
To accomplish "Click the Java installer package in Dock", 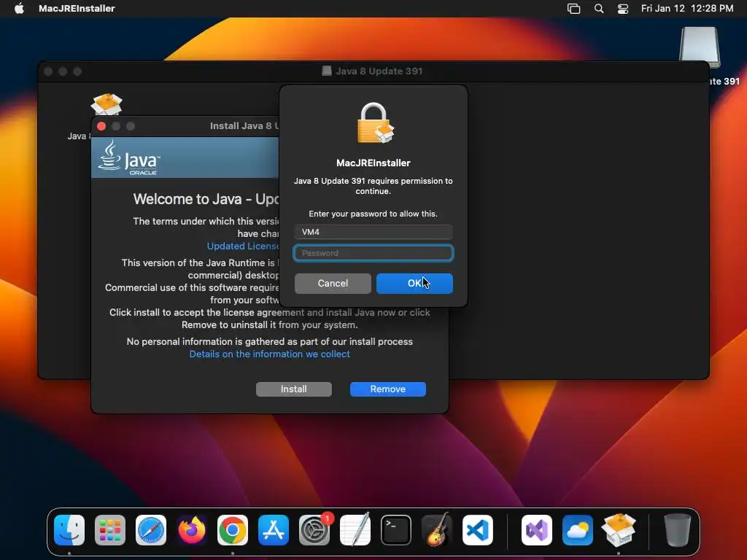I will point(619,529).
